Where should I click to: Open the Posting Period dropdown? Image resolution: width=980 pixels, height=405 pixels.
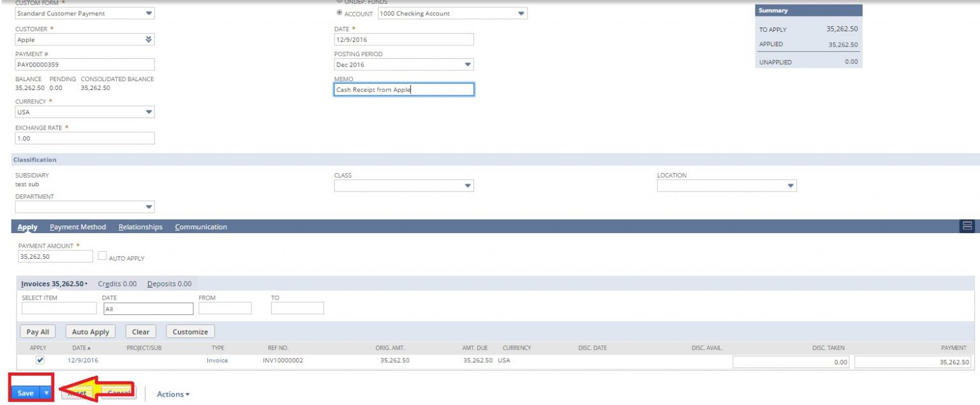pos(466,64)
